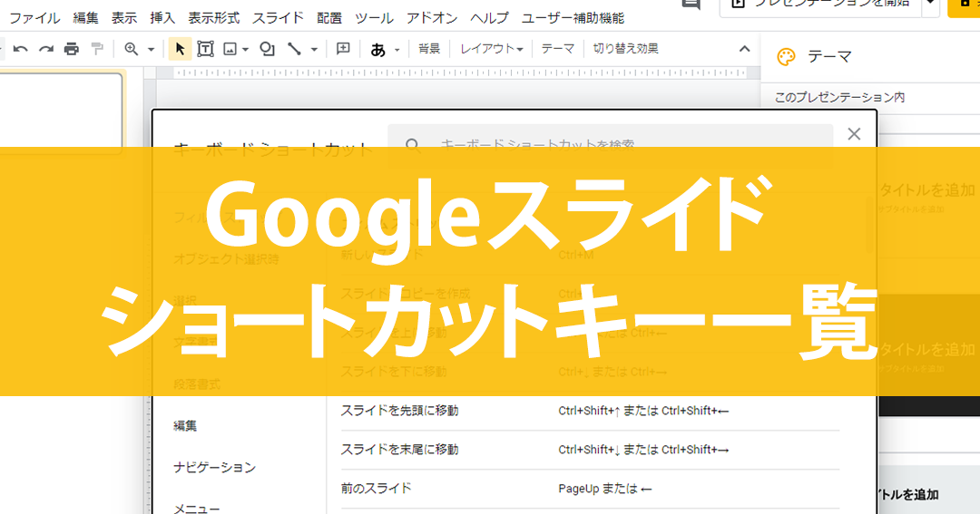Viewport: 980px width, 514px height.
Task: Open the 挿入 menu
Action: tap(162, 18)
